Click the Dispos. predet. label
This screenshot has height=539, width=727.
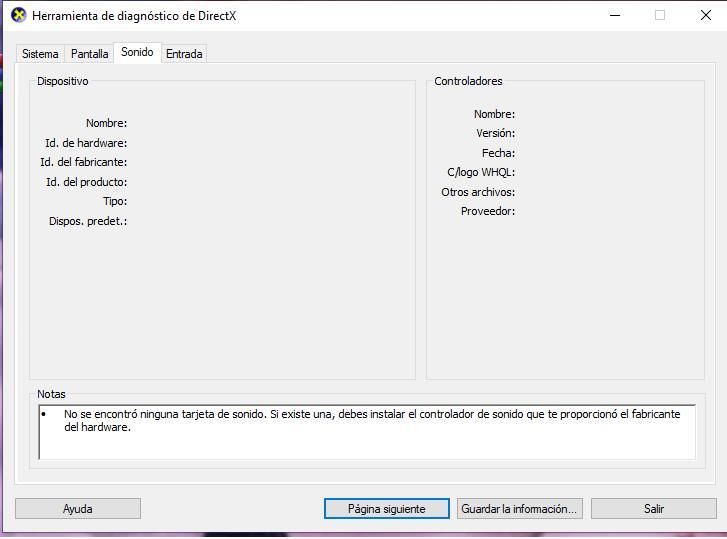pos(88,221)
